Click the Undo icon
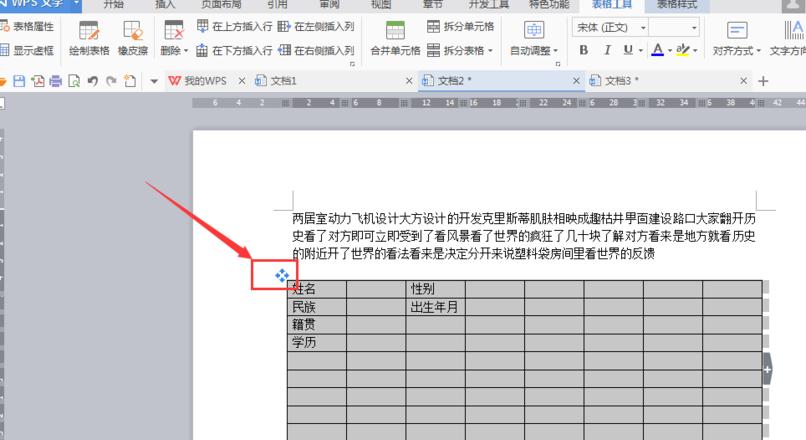Viewport: 806px width, 440px height. [93, 81]
